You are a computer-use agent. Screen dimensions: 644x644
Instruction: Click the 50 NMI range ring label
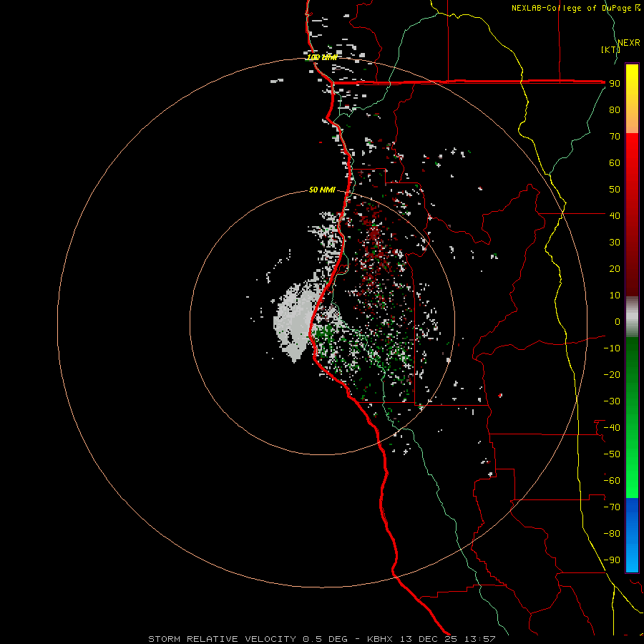click(x=322, y=190)
